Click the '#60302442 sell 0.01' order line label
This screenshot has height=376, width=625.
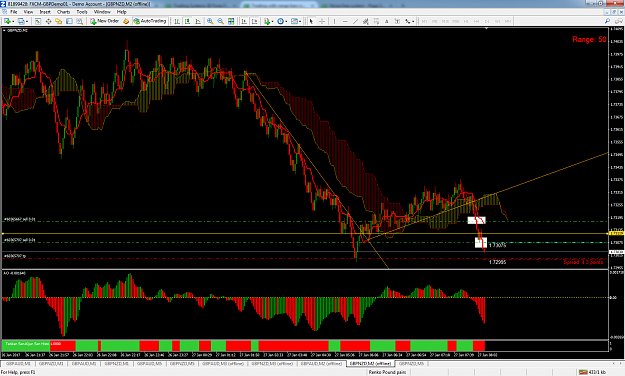coord(20,219)
